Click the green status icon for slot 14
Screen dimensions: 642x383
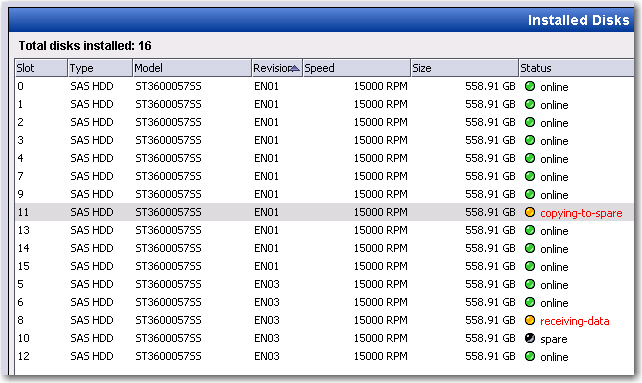[x=530, y=248]
